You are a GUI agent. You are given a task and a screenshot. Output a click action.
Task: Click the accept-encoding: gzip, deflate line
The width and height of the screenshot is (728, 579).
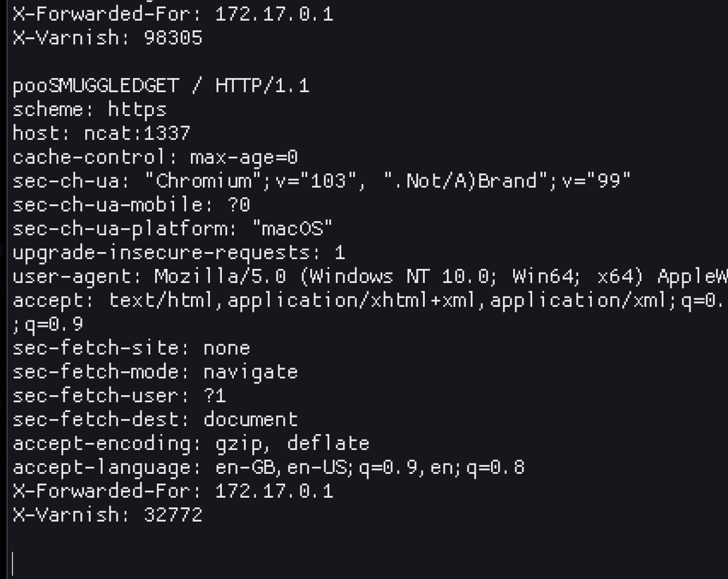(x=190, y=443)
